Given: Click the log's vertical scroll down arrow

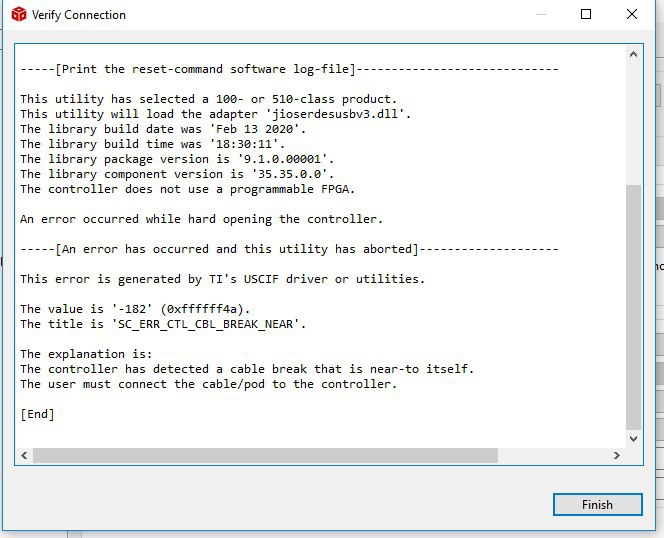Looking at the screenshot, I should [633, 439].
